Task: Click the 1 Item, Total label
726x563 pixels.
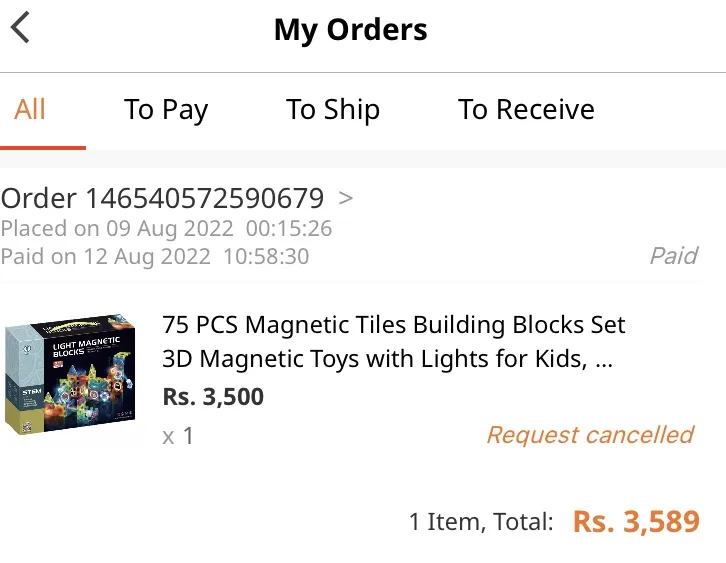Action: click(x=481, y=522)
